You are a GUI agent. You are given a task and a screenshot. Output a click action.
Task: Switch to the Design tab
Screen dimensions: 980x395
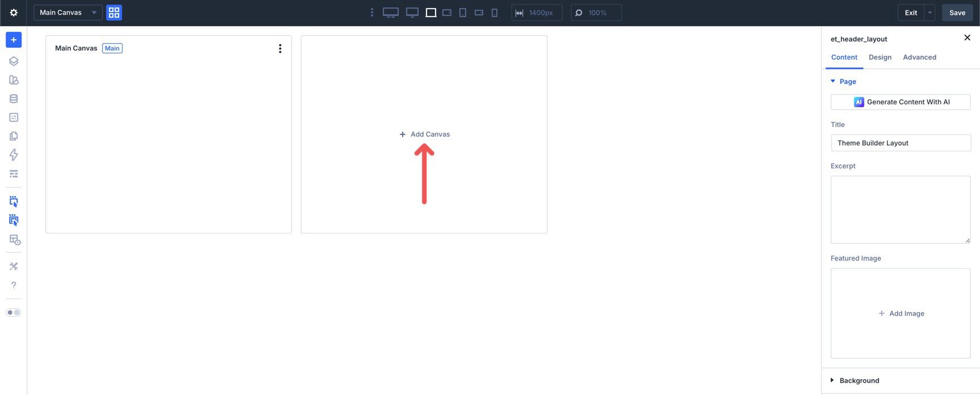coord(880,57)
